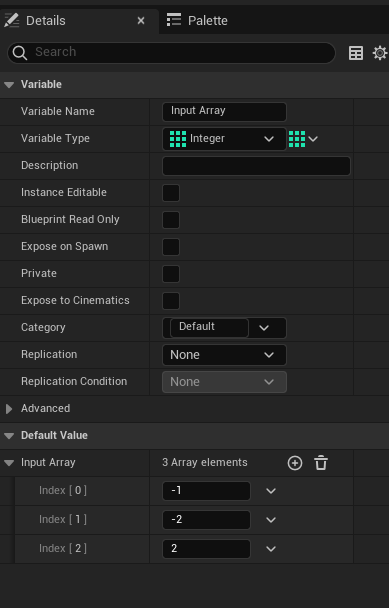Remove all array elements with trash icon

coord(321,463)
